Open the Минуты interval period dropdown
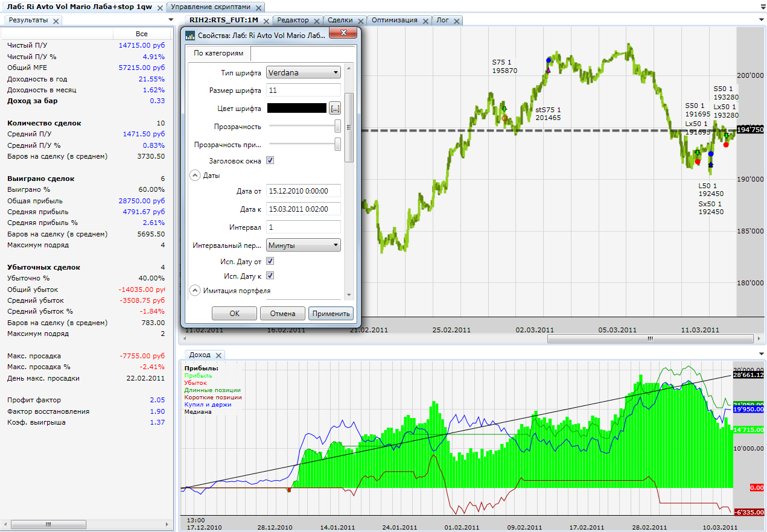The height and width of the screenshot is (532, 767). tap(304, 245)
